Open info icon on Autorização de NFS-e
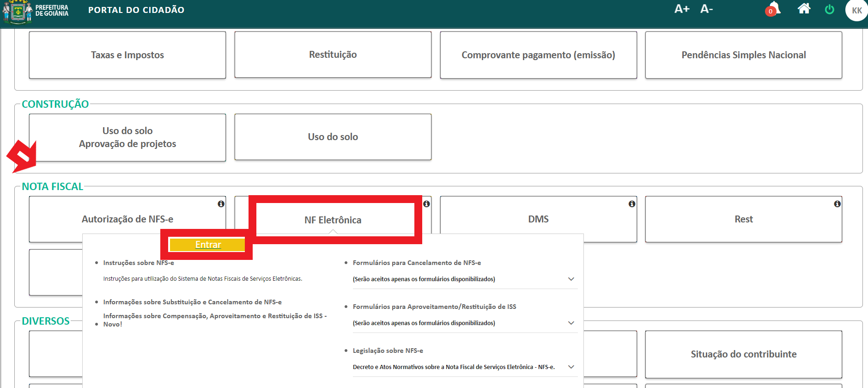 [x=221, y=204]
